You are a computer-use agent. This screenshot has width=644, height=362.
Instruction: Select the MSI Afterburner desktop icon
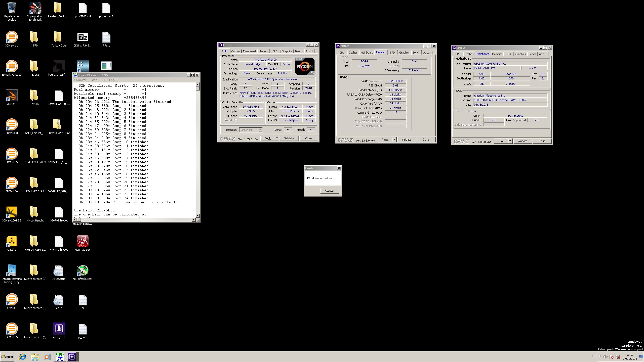(x=82, y=272)
